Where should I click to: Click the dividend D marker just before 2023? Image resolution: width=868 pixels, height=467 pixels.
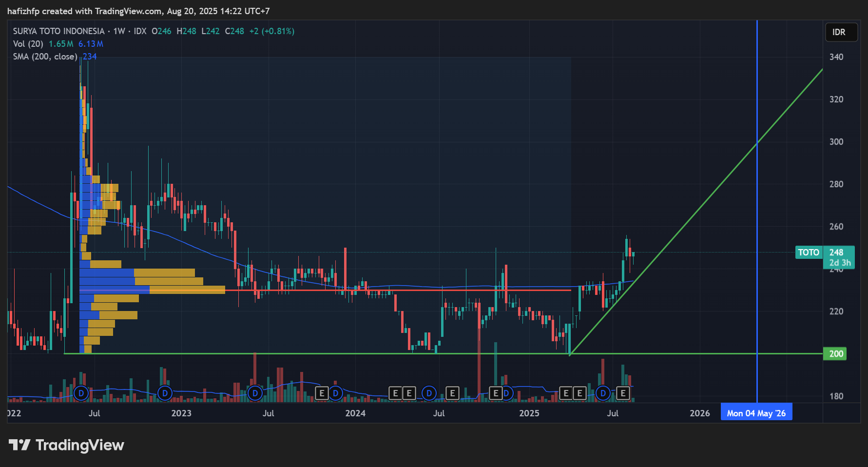pos(165,393)
